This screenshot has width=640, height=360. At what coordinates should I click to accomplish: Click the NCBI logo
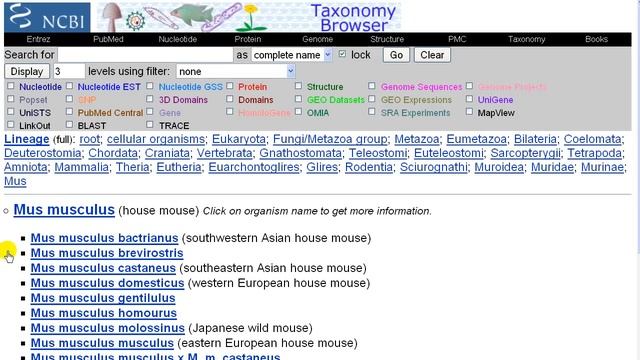click(x=47, y=17)
